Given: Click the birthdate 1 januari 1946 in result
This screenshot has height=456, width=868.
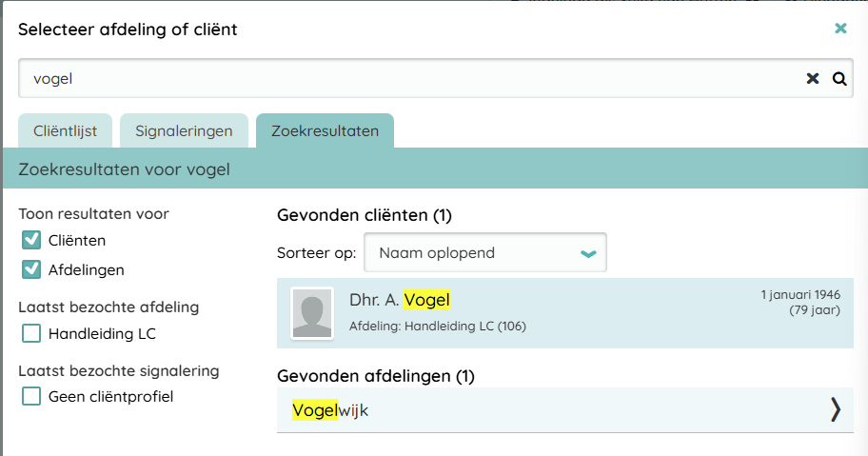Looking at the screenshot, I should pyautogui.click(x=800, y=295).
